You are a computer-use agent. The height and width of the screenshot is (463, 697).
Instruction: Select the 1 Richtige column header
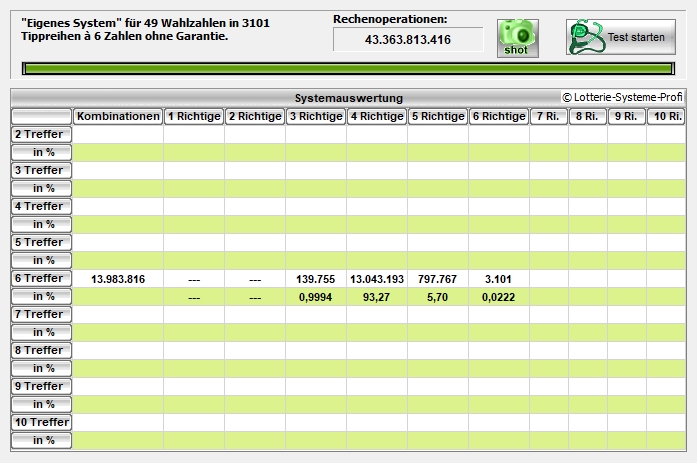click(x=194, y=116)
